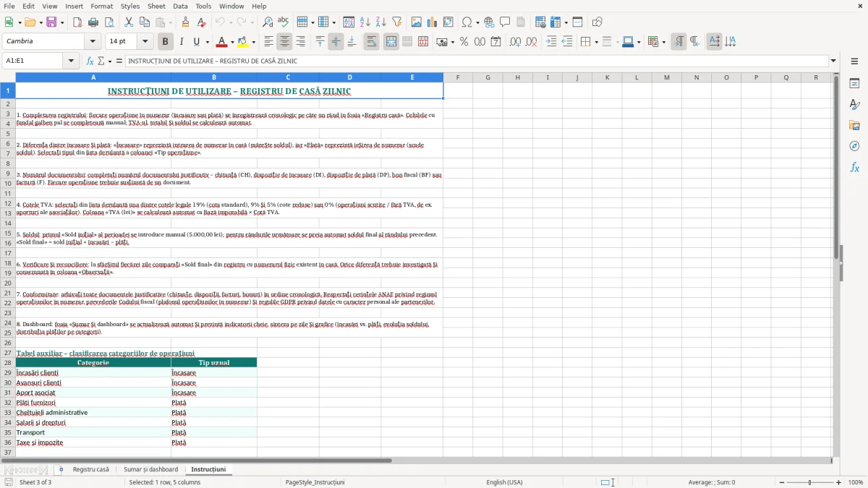The image size is (868, 488).
Task: Toggle Wrap Text button
Action: (x=371, y=42)
